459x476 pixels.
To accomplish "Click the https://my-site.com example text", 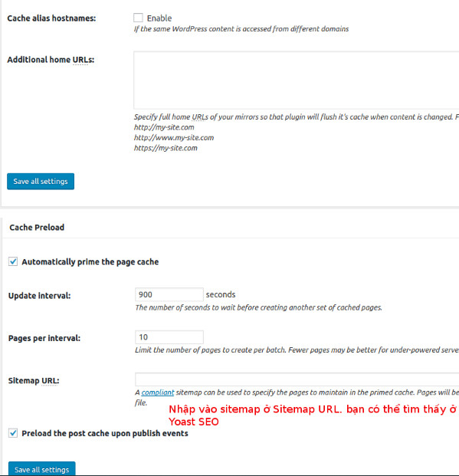I will point(166,148).
